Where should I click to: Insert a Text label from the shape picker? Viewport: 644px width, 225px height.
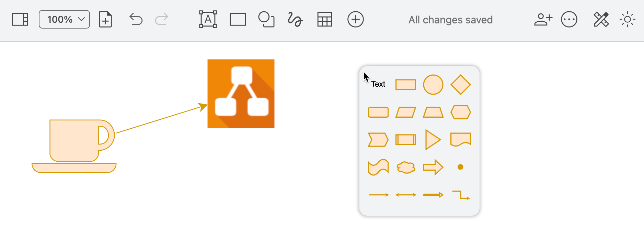[378, 84]
